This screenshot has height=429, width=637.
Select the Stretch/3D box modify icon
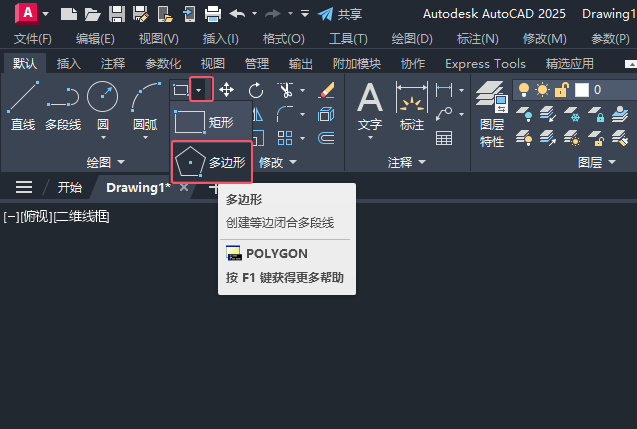326,115
